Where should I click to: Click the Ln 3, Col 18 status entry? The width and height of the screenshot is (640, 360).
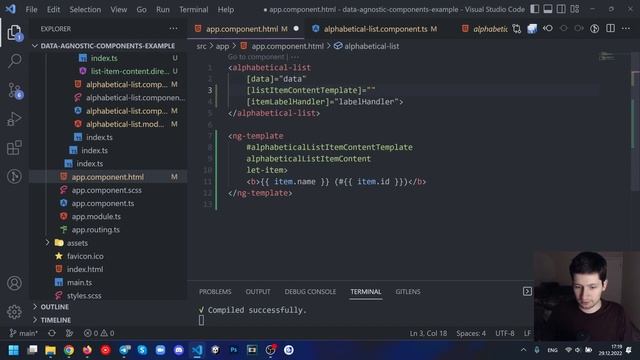(428, 333)
